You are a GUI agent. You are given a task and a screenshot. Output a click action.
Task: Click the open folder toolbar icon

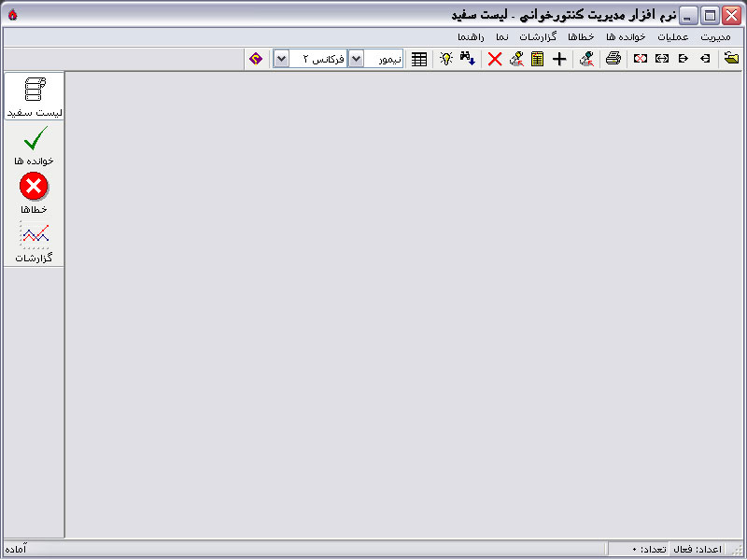731,59
